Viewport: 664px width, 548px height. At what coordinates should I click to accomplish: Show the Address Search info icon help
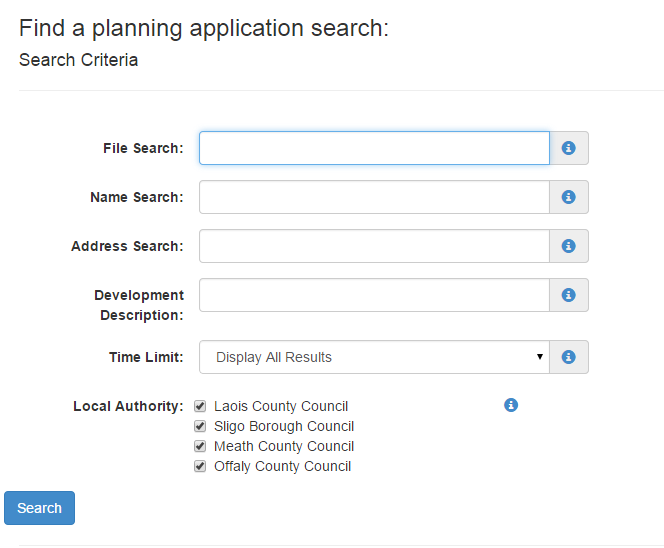(x=568, y=246)
